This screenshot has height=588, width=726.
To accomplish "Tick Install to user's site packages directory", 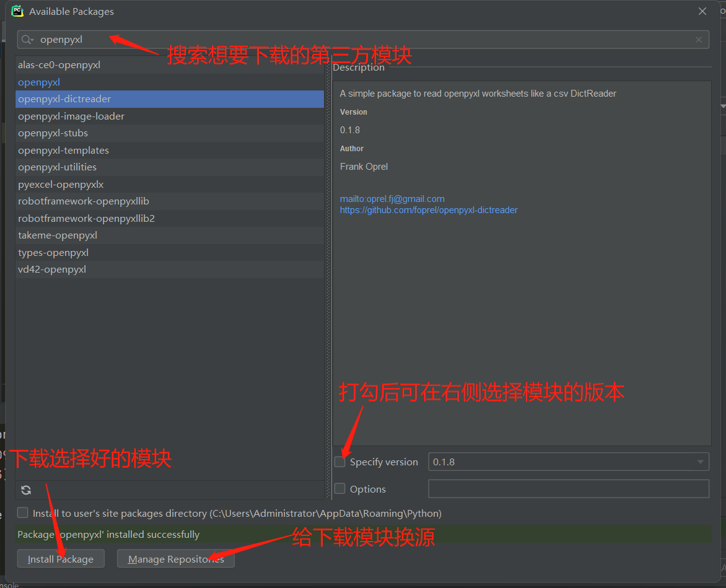I will click(23, 512).
